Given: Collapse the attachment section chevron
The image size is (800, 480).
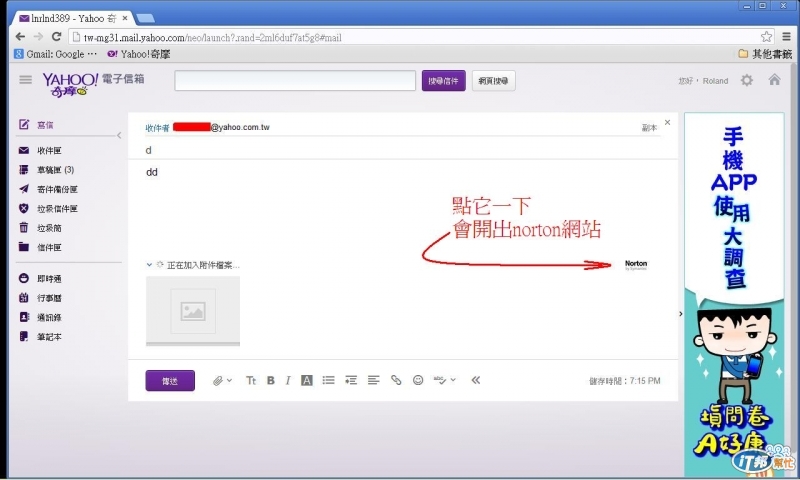Looking at the screenshot, I should pyautogui.click(x=149, y=265).
